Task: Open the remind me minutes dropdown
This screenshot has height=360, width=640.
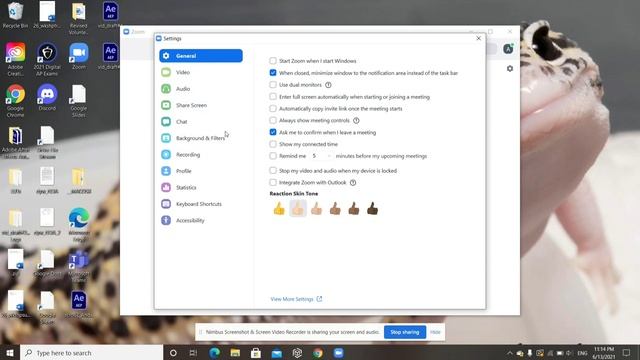Action: 321,156
